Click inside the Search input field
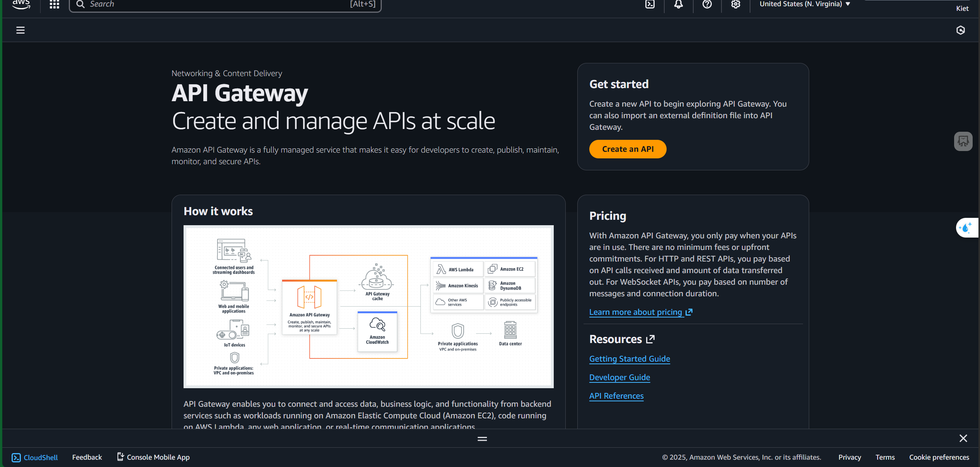The image size is (980, 467). click(x=216, y=4)
